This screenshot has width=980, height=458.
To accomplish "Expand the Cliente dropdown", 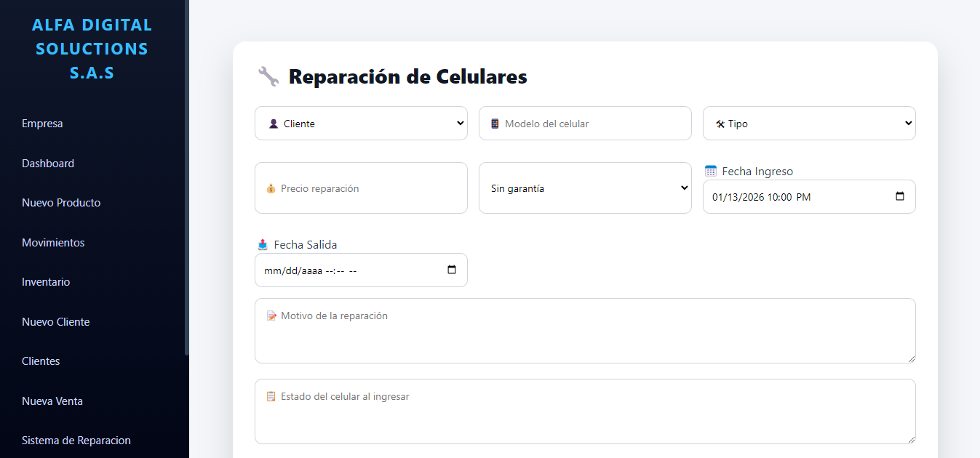I will click(x=361, y=124).
